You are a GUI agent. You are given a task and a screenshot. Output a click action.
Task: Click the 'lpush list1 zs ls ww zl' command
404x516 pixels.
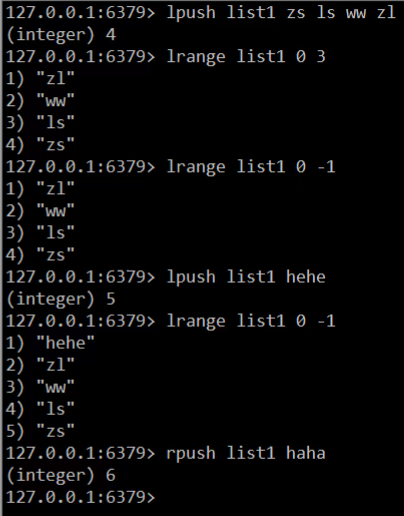coord(281,13)
